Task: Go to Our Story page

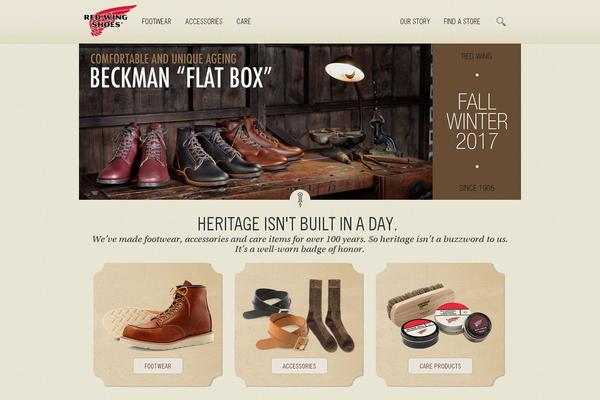Action: pos(415,21)
